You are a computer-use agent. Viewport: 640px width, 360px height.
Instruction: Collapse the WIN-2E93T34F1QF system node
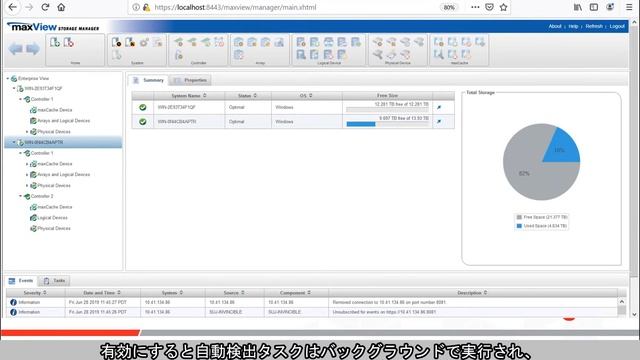(14, 88)
